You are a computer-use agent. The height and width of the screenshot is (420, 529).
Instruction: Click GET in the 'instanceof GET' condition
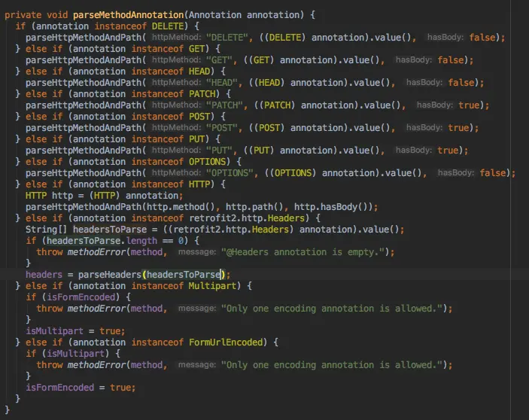click(196, 49)
